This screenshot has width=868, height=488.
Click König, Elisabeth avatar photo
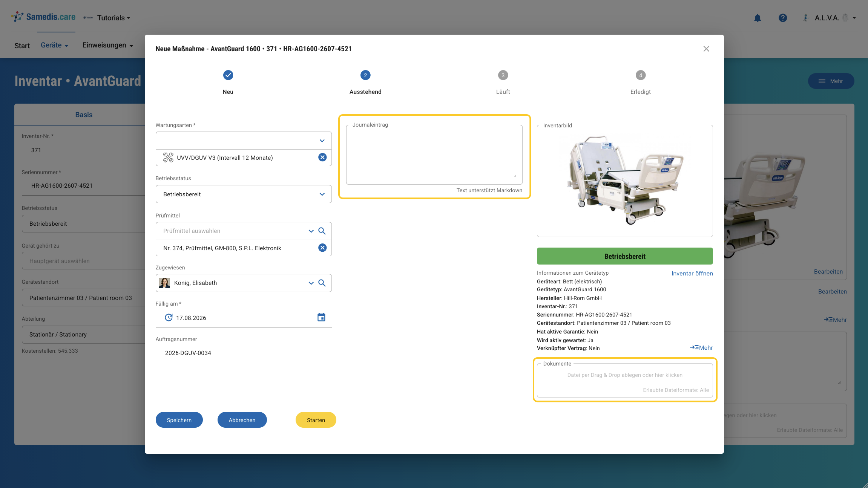(164, 283)
